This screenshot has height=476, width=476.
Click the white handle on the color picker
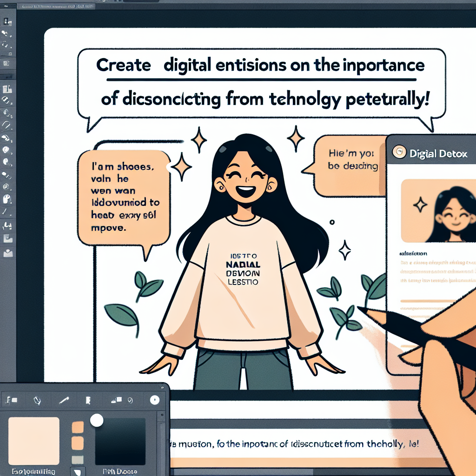coord(97,421)
